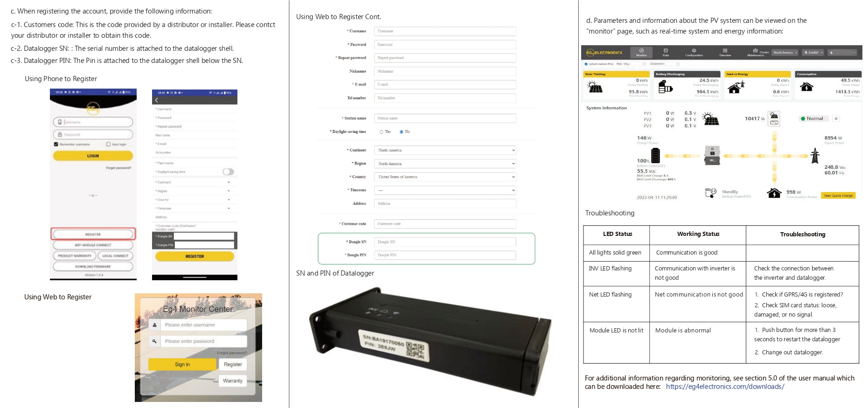Open the eg4electronics.com downloads link

725,387
